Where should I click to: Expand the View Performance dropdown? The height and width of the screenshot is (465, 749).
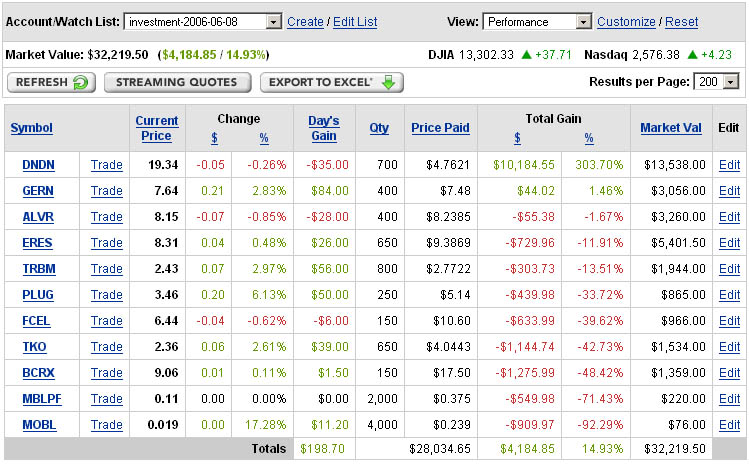tap(584, 22)
